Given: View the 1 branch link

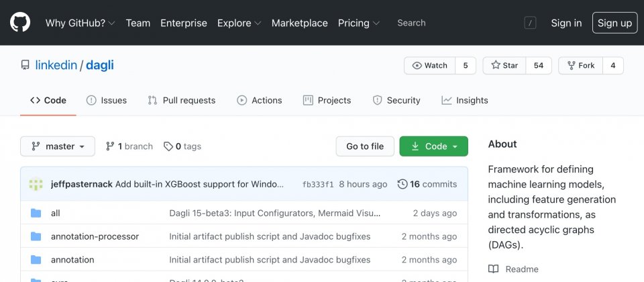Looking at the screenshot, I should [x=129, y=146].
